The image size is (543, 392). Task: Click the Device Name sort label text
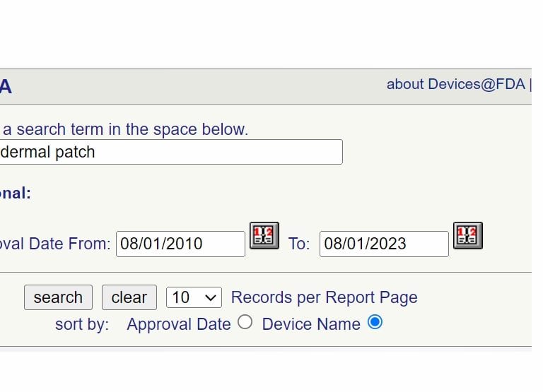tap(310, 324)
